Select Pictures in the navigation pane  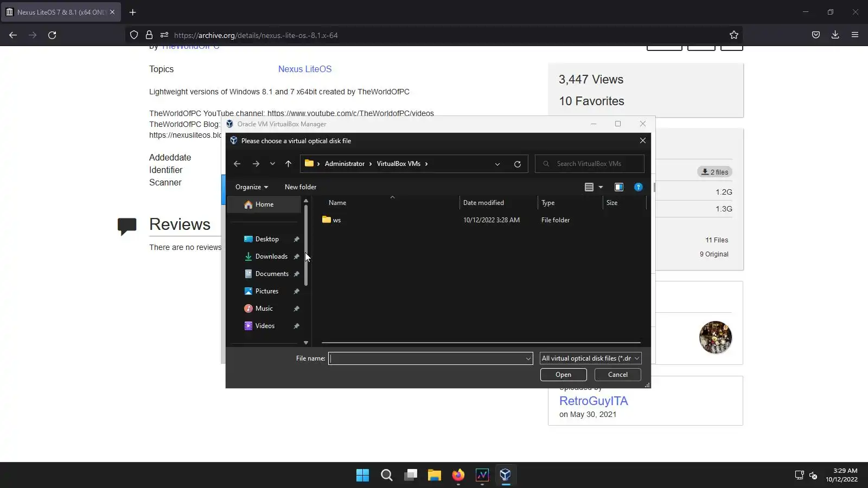pos(267,291)
